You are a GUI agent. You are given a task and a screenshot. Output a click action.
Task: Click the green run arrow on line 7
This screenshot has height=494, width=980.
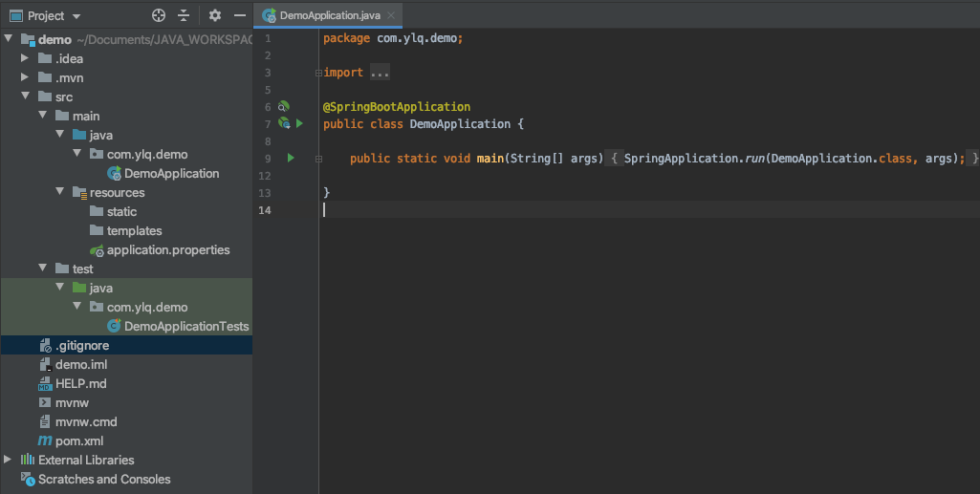299,123
